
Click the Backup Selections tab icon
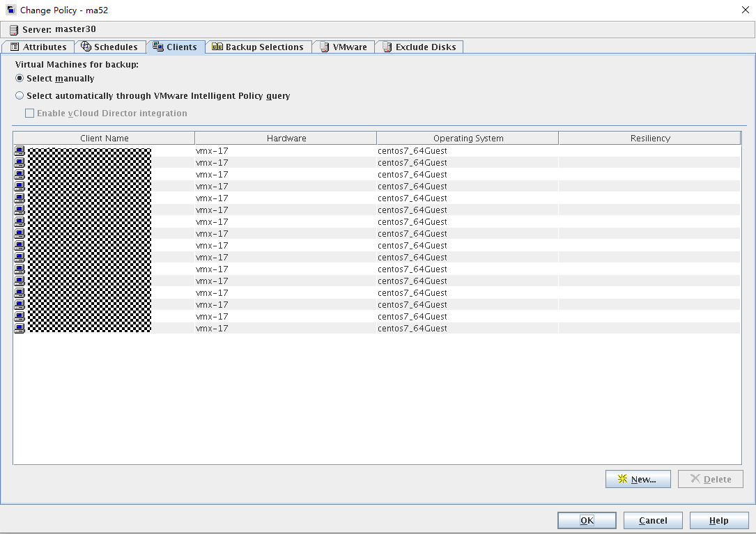(x=217, y=47)
